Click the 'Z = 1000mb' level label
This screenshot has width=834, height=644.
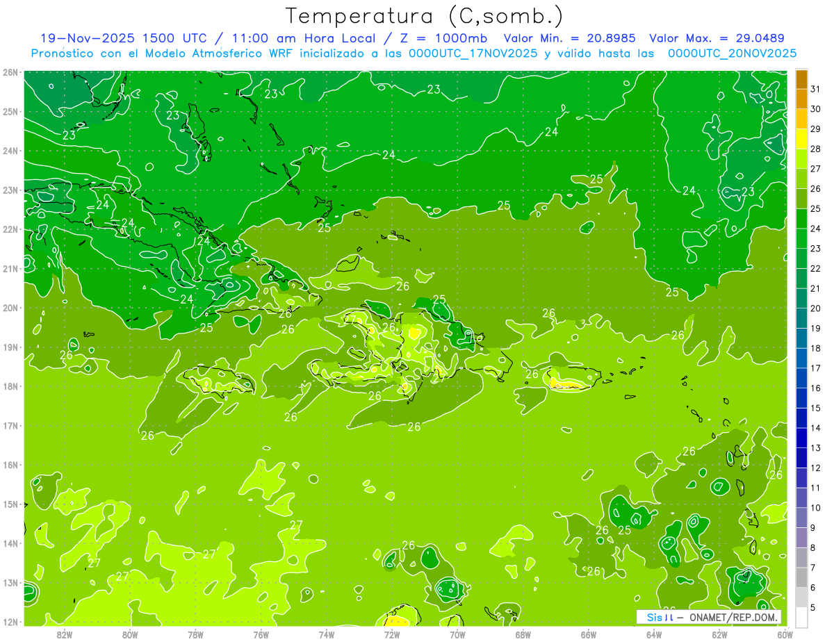point(445,38)
